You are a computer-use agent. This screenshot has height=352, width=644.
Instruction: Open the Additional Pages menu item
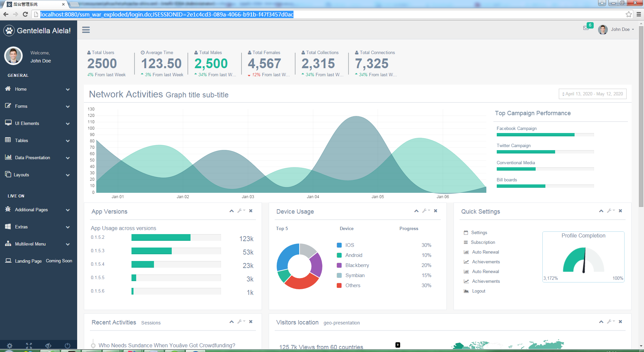pyautogui.click(x=39, y=210)
